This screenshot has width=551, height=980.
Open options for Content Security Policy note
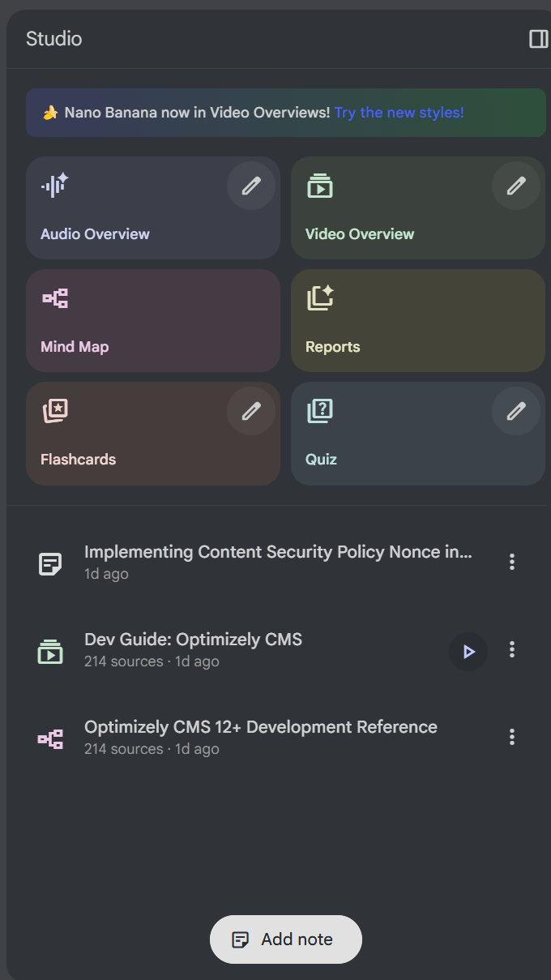(511, 562)
